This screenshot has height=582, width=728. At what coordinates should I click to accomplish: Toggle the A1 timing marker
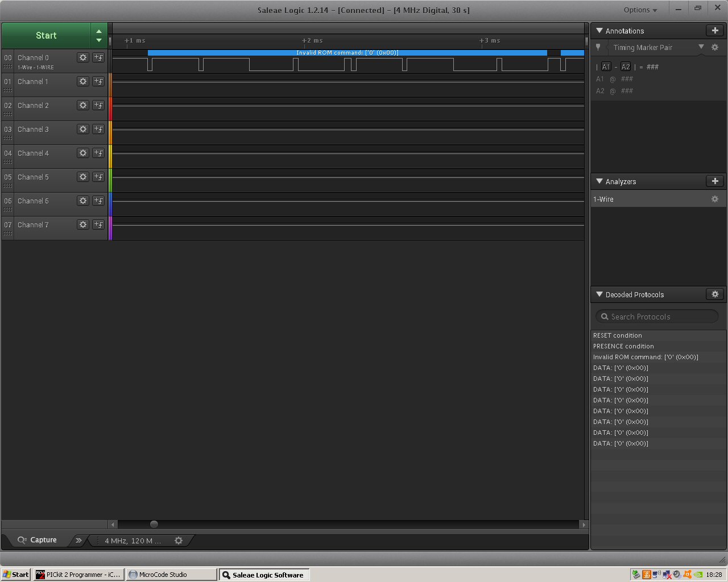click(606, 66)
